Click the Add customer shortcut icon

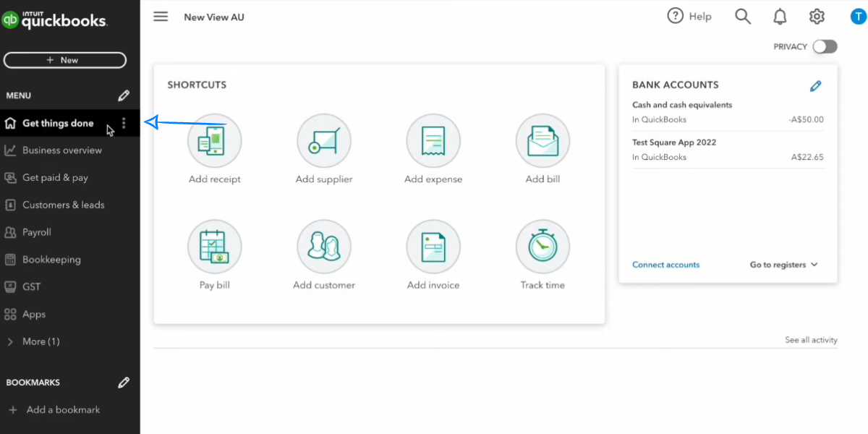coord(324,247)
